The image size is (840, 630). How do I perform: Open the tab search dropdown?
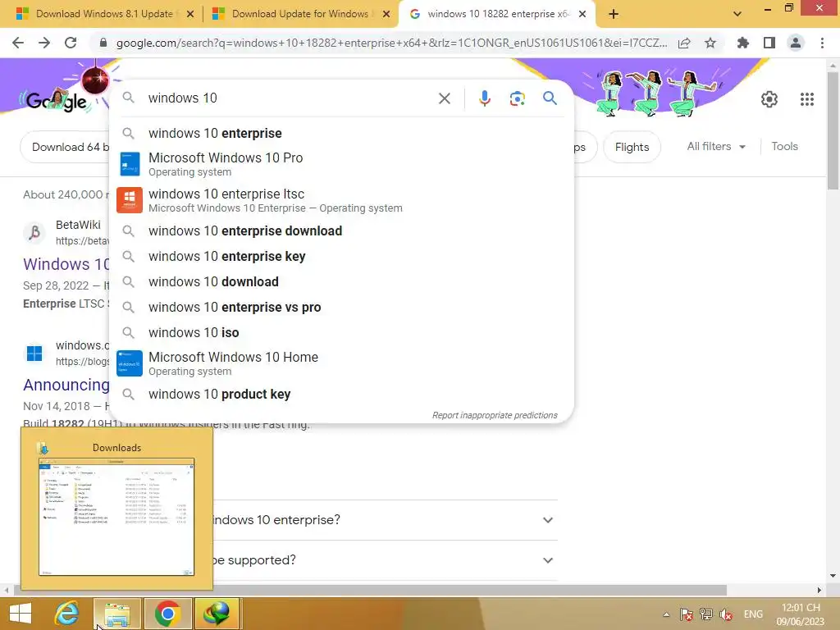pyautogui.click(x=737, y=14)
